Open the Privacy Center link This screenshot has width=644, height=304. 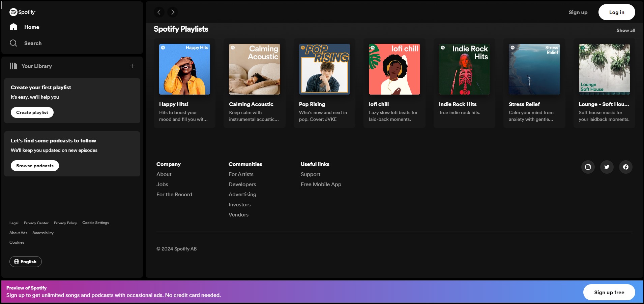pyautogui.click(x=36, y=223)
